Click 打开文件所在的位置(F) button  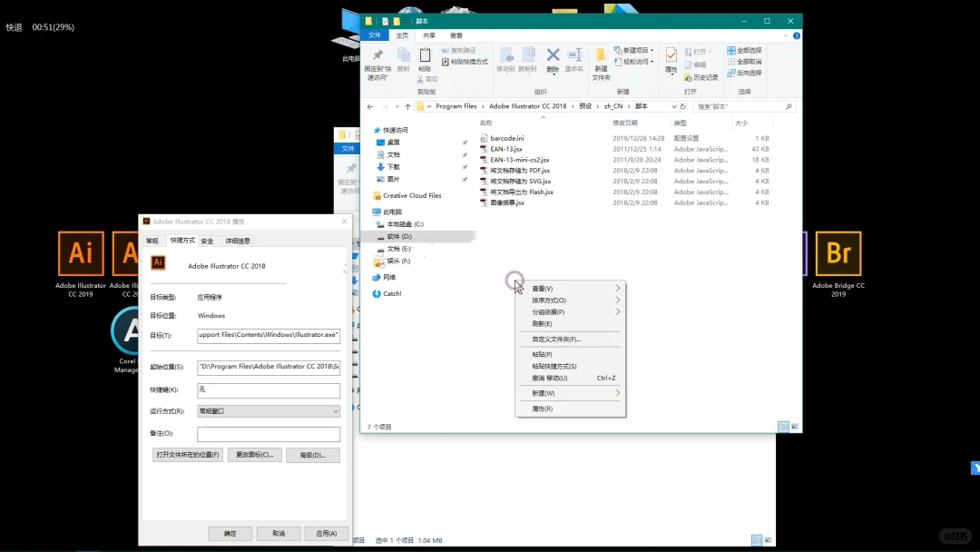click(x=188, y=455)
